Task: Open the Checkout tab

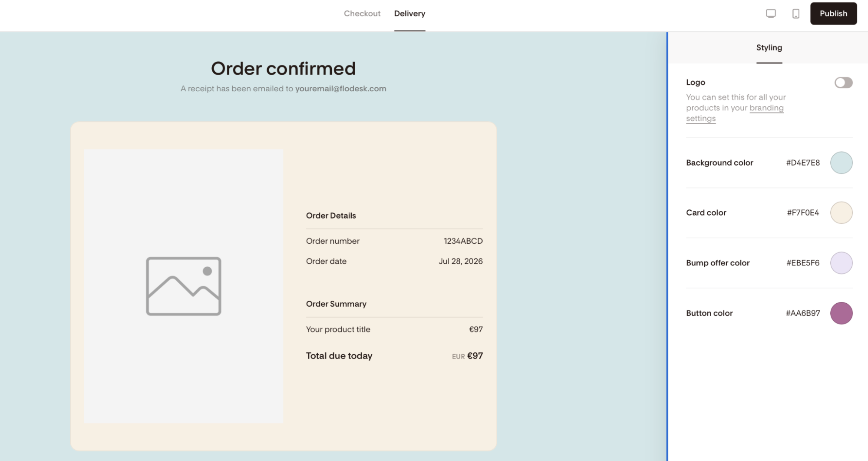Action: pyautogui.click(x=362, y=13)
